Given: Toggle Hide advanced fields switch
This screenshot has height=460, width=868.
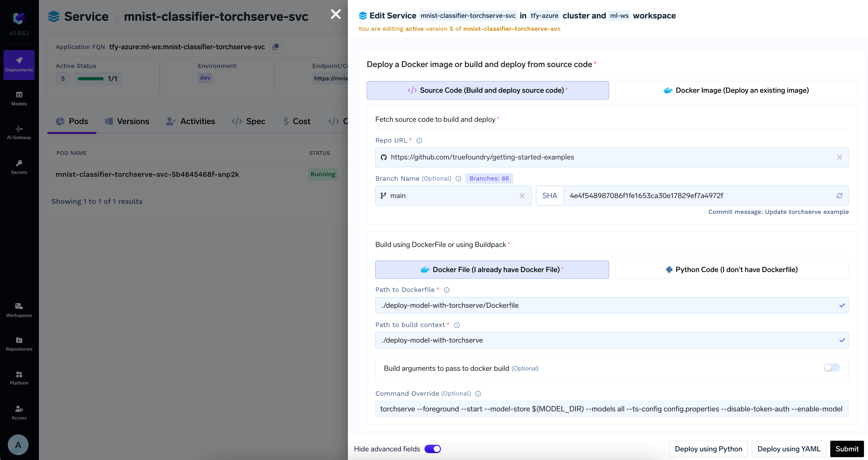Looking at the screenshot, I should click(x=433, y=449).
